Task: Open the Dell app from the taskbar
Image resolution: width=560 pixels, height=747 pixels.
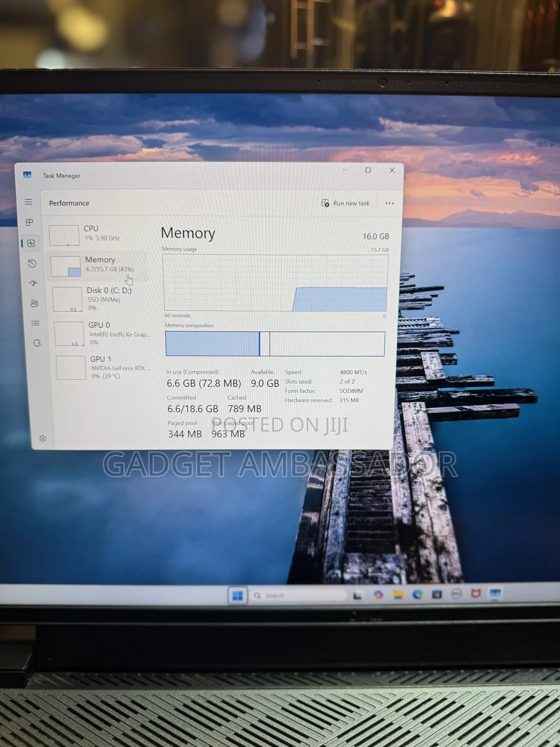Action: 456,593
